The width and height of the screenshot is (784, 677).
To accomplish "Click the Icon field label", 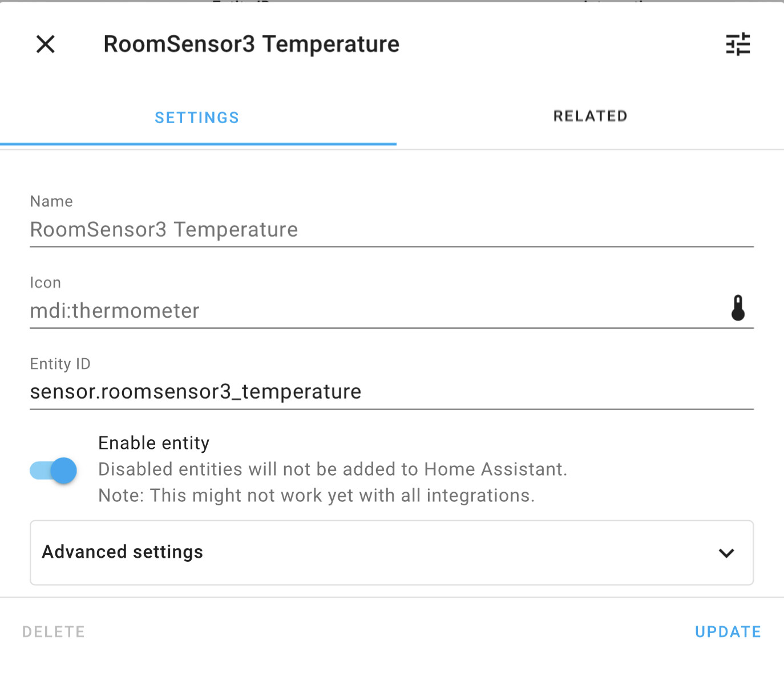I will (x=46, y=283).
